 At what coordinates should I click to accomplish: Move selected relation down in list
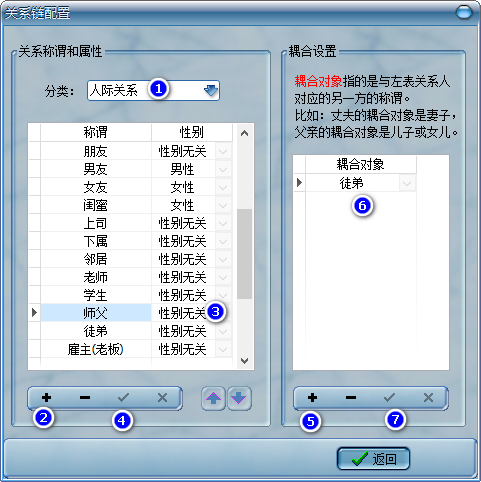point(239,398)
